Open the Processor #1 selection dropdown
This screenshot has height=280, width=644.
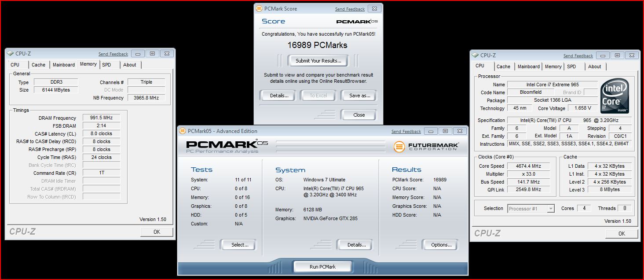point(550,209)
